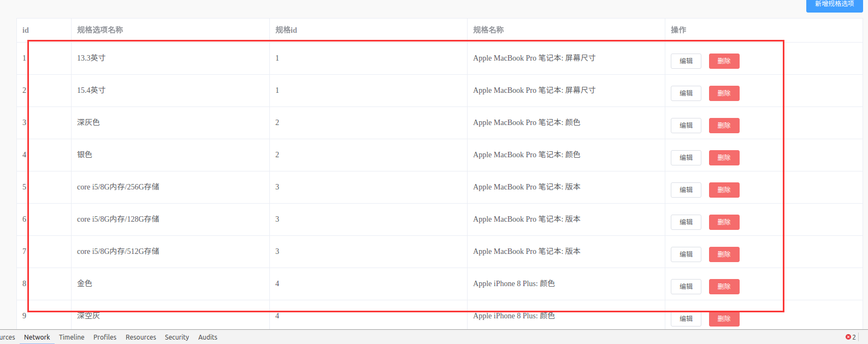Delete the 512G存储 row
This screenshot has height=344, width=868.
coord(724,254)
